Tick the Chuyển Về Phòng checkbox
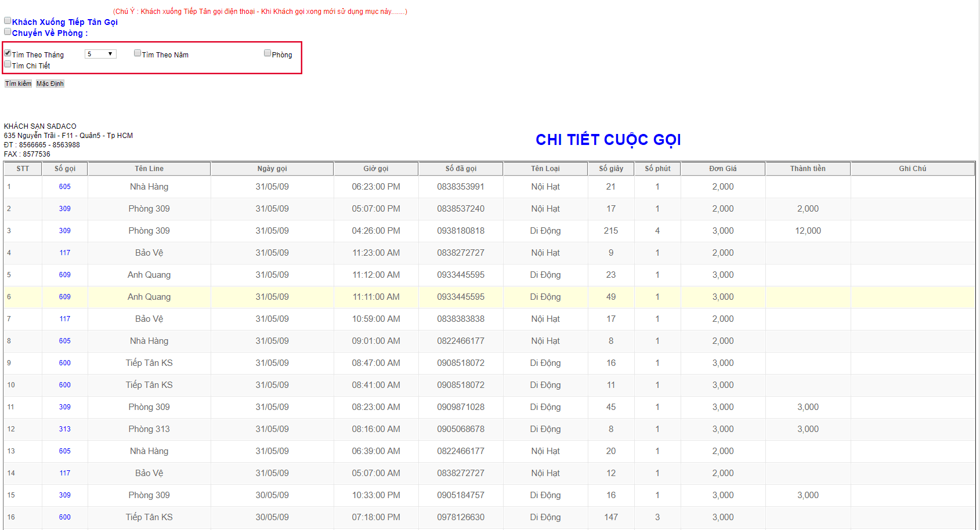 [x=8, y=32]
